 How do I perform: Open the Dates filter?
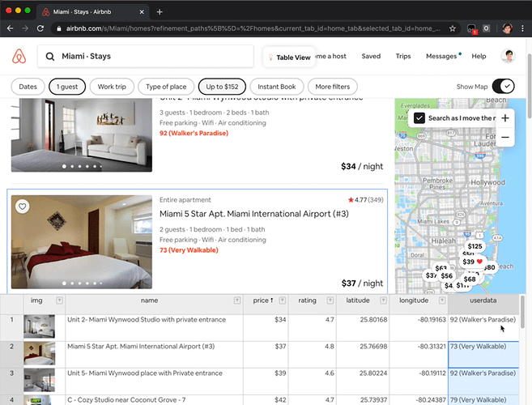coord(28,87)
